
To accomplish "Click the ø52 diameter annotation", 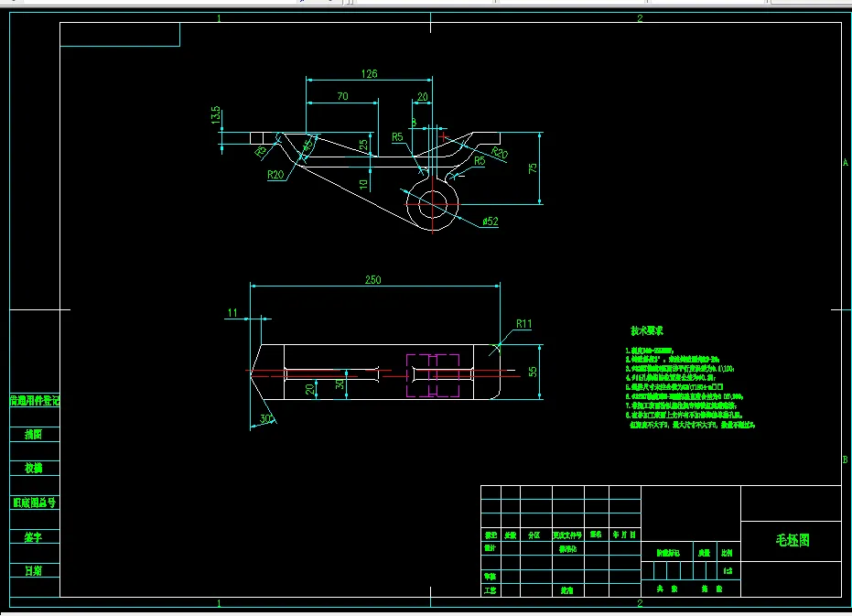I will pyautogui.click(x=491, y=222).
